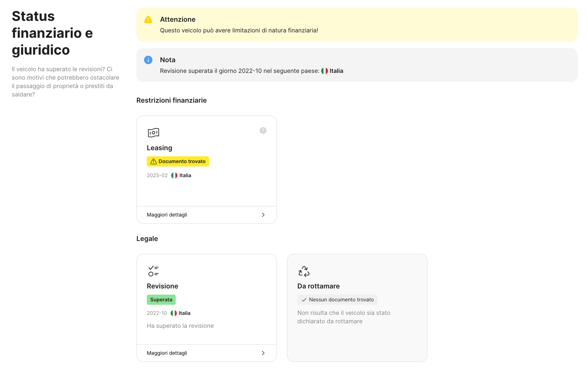
Task: Click the yellow Documento trovato badge
Action: (x=178, y=161)
